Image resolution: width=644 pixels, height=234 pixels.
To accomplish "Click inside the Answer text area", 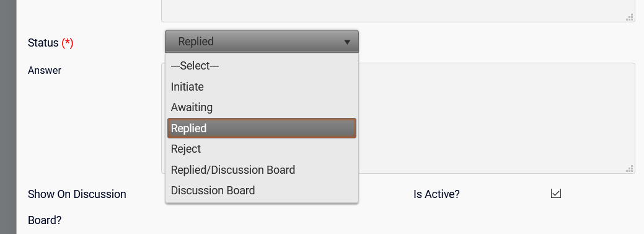I will tap(496, 118).
